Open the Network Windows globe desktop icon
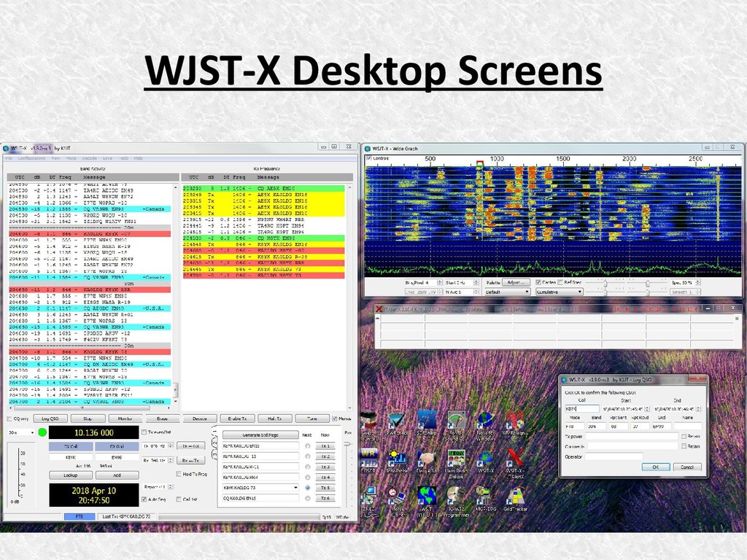The height and width of the screenshot is (560, 747). coord(485,424)
